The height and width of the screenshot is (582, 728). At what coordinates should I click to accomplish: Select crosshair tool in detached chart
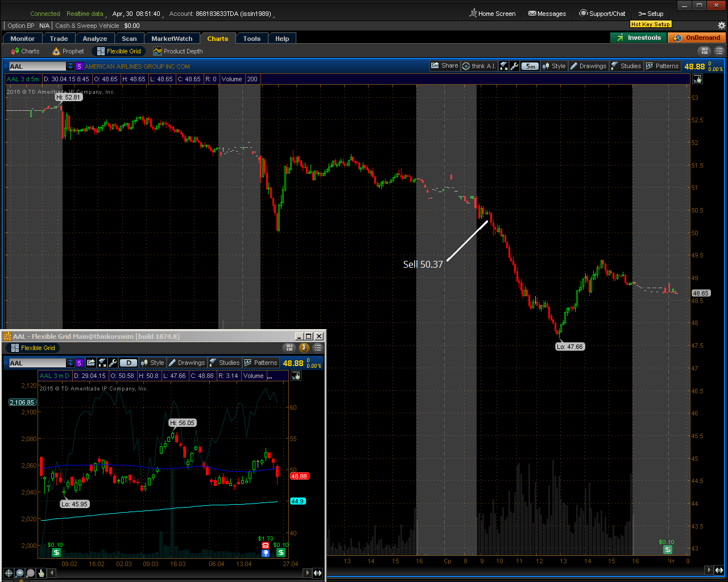coord(9,573)
